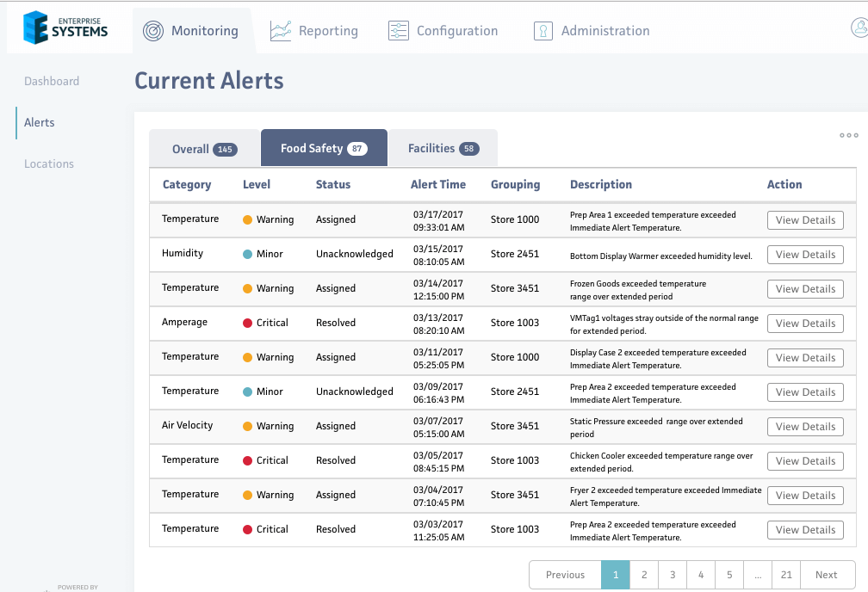Click the 03/14/2017 12:15:00 PM alert time

coord(438,289)
